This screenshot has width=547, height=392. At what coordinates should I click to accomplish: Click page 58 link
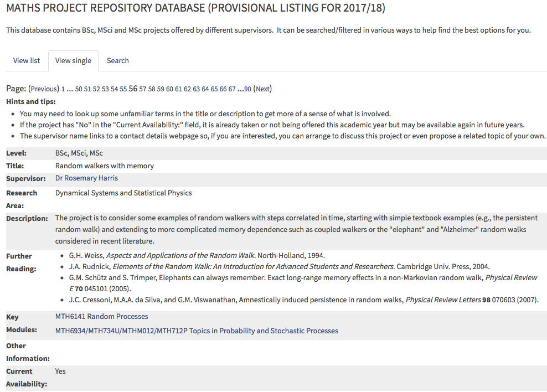pos(152,89)
